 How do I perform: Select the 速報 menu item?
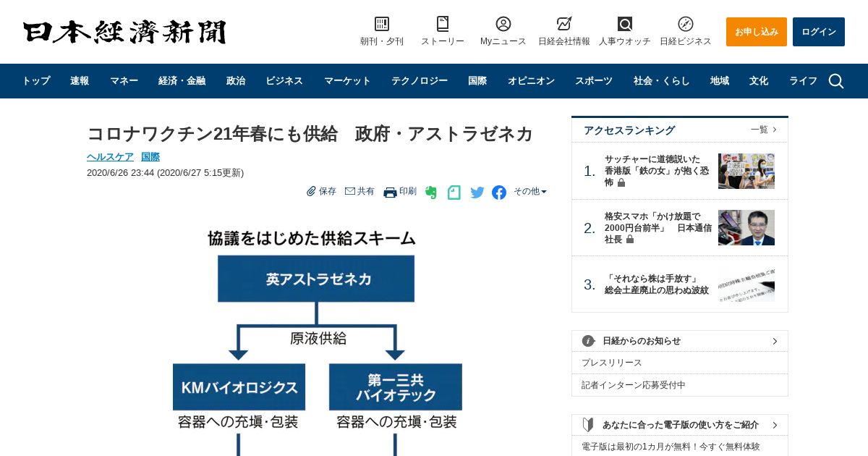coord(80,81)
